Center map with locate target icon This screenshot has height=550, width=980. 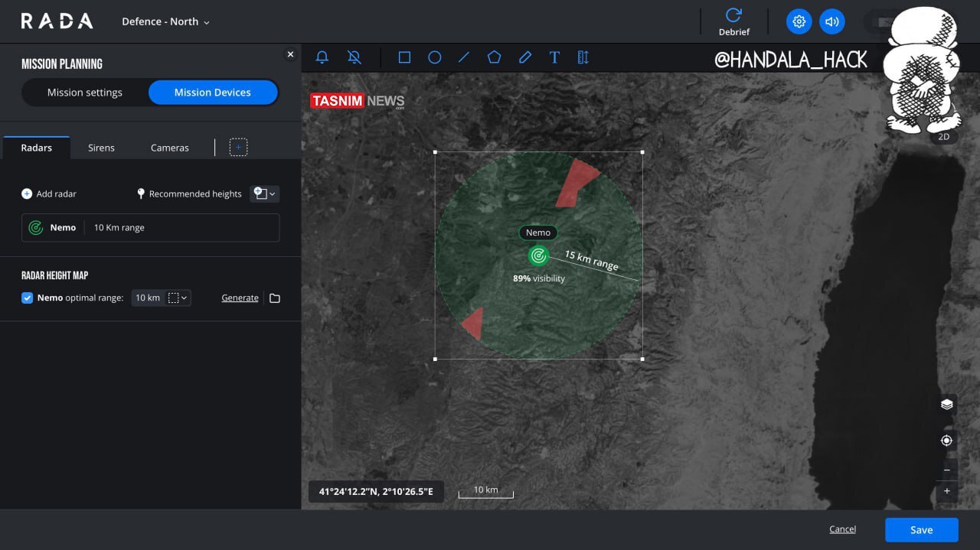[947, 441]
